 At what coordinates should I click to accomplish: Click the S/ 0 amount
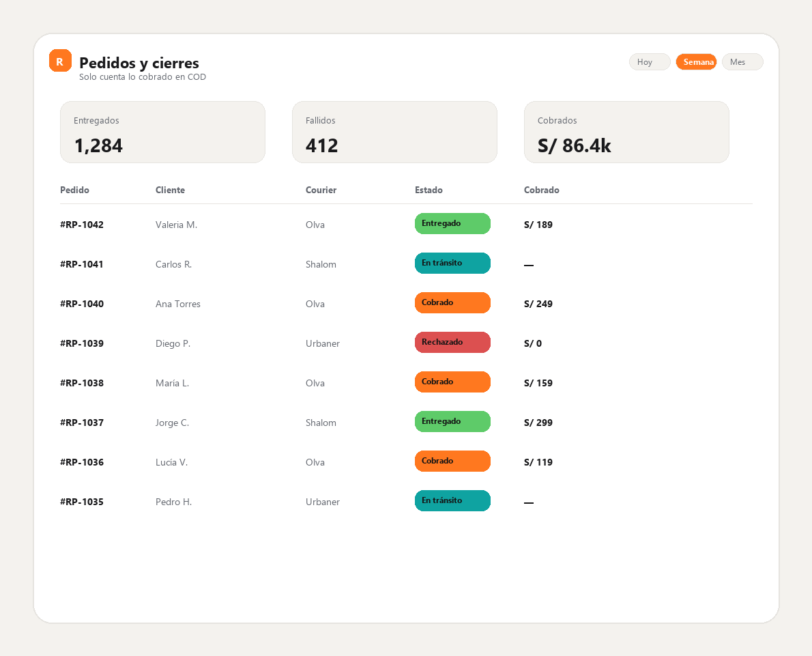point(533,343)
